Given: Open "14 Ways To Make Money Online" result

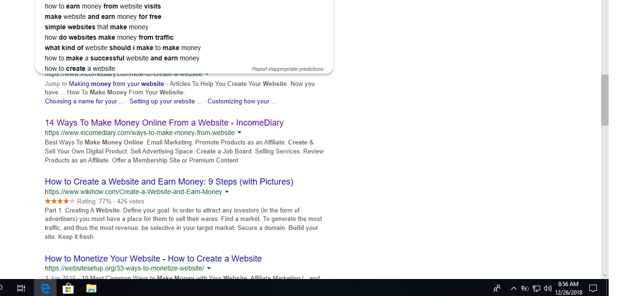Looking at the screenshot, I should 164,123.
